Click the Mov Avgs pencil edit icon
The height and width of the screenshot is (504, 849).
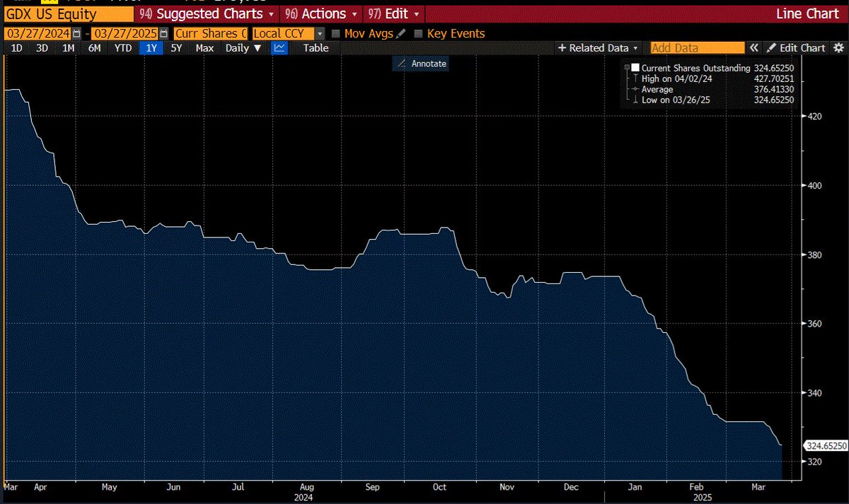401,33
